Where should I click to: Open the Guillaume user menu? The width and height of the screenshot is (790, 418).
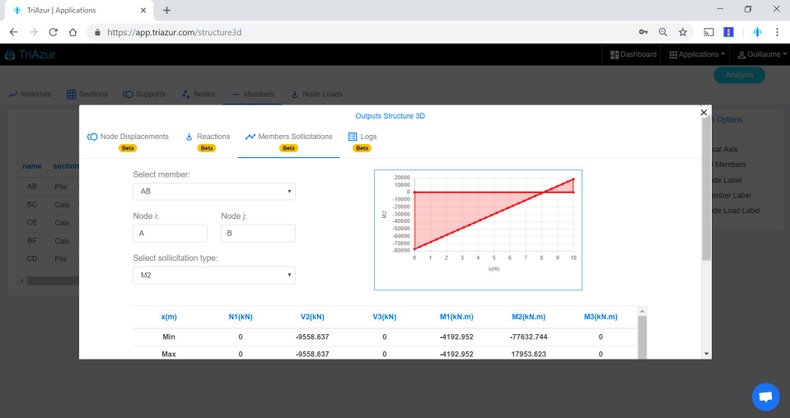(762, 54)
